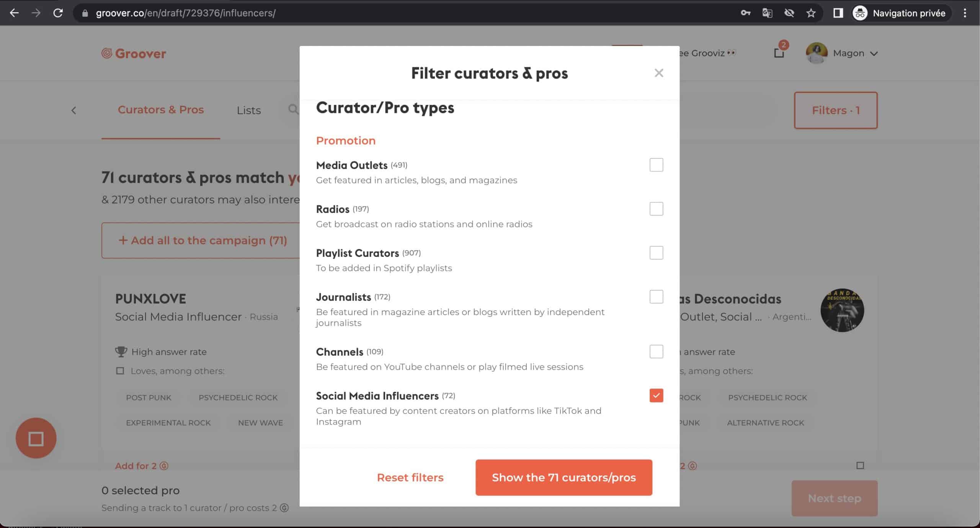Uncheck the Social Media Influencers checkbox
980x528 pixels.
click(x=656, y=396)
